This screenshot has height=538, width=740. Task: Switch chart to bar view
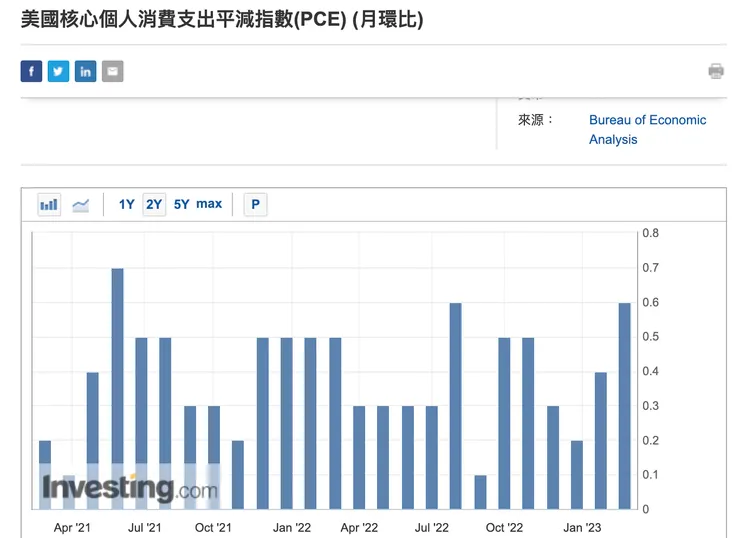click(x=49, y=205)
